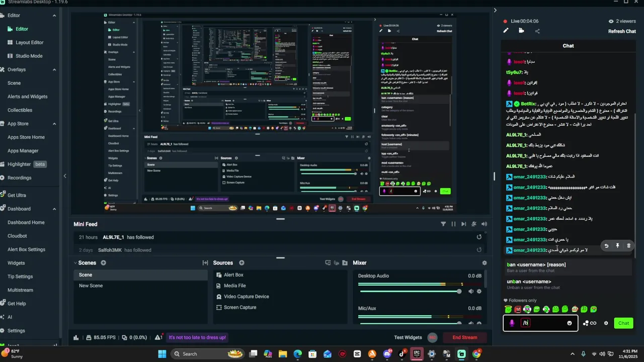Send message with green Chat button

pos(623,323)
